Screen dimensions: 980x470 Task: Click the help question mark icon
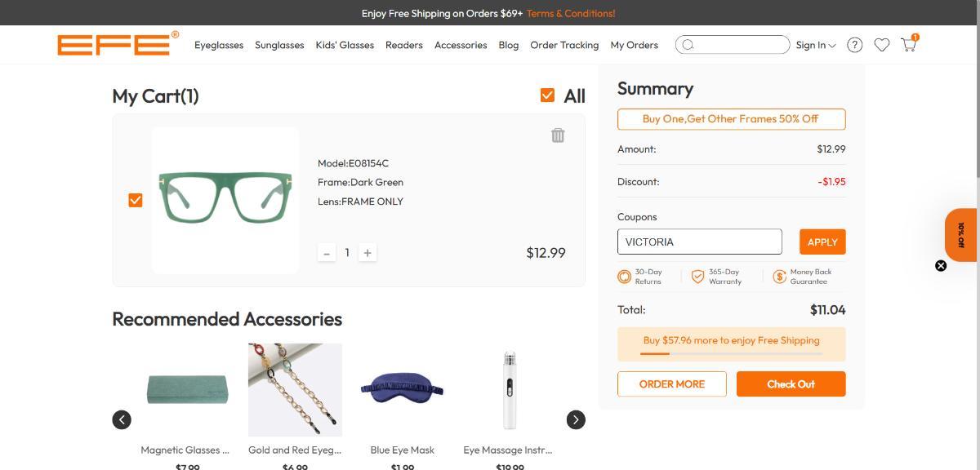pos(854,45)
